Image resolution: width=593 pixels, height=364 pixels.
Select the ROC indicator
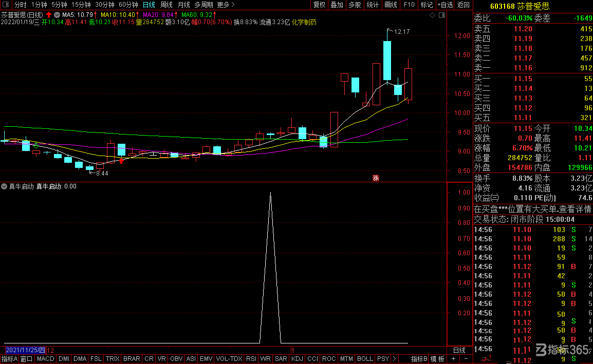(329, 359)
